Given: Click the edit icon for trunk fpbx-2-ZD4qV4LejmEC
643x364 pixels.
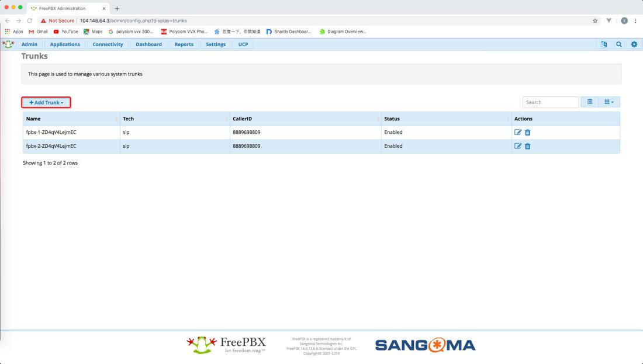Looking at the screenshot, I should tap(518, 147).
